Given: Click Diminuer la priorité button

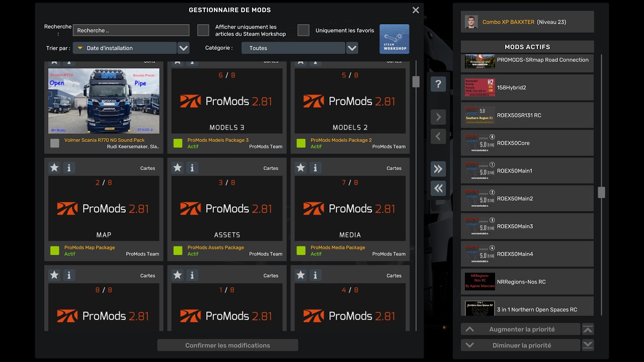Looking at the screenshot, I should click(520, 345).
